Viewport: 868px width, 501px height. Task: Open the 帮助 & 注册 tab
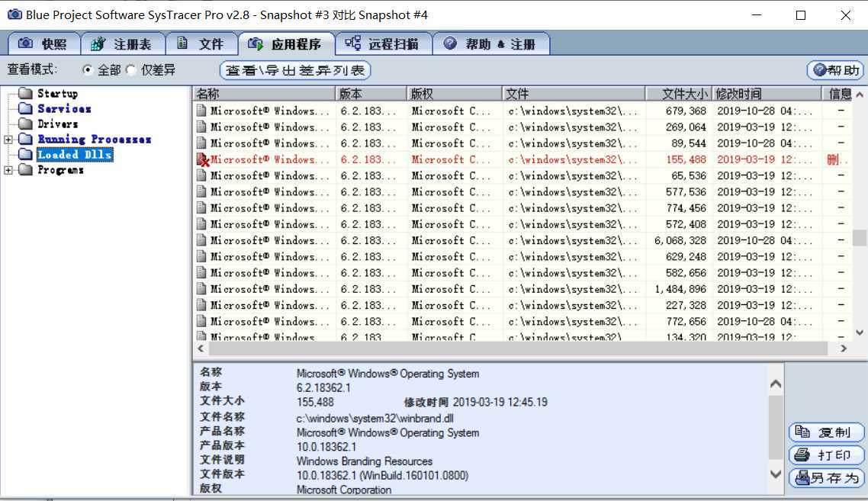(491, 43)
